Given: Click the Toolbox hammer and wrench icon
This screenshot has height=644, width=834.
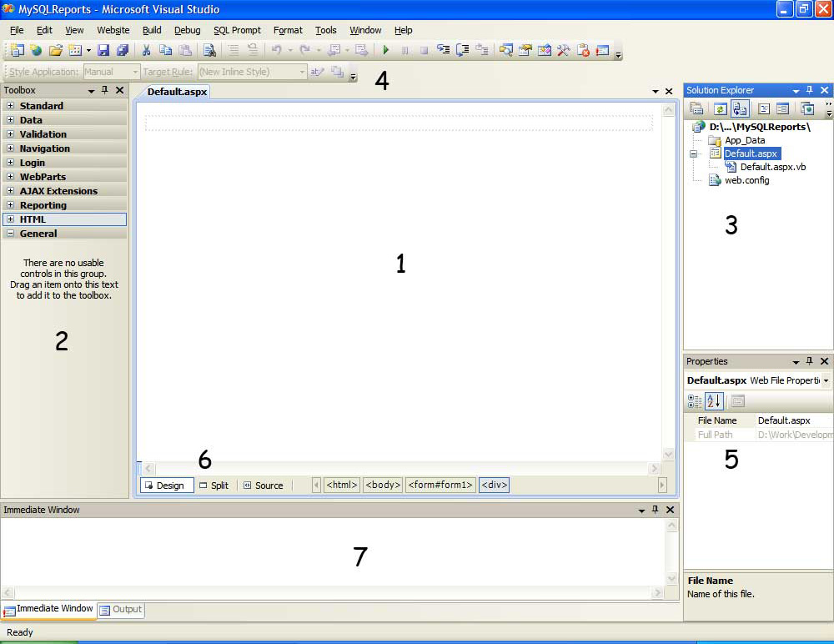Looking at the screenshot, I should (x=564, y=50).
